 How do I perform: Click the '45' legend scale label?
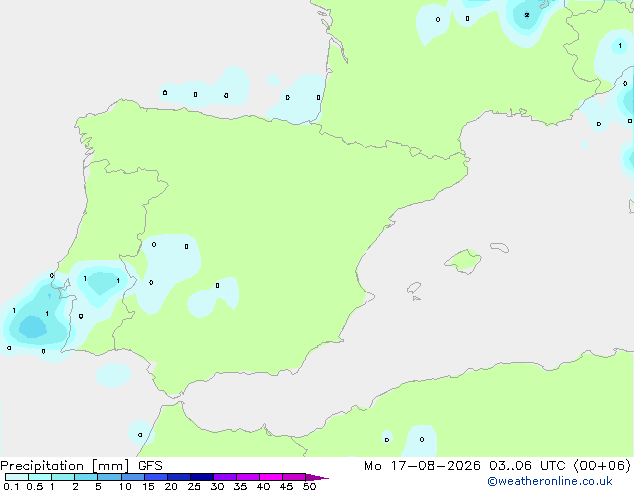286,486
